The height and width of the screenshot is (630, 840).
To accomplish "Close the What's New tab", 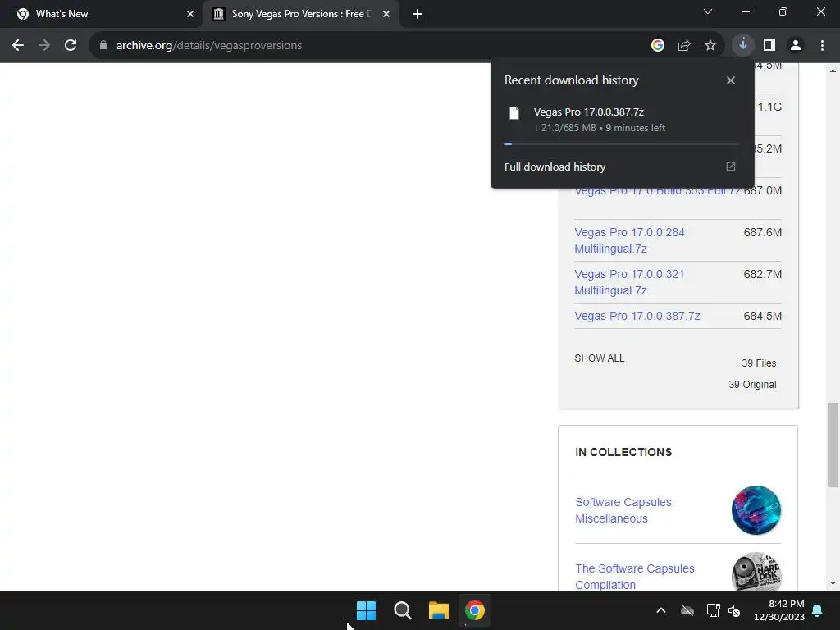I will [x=190, y=14].
